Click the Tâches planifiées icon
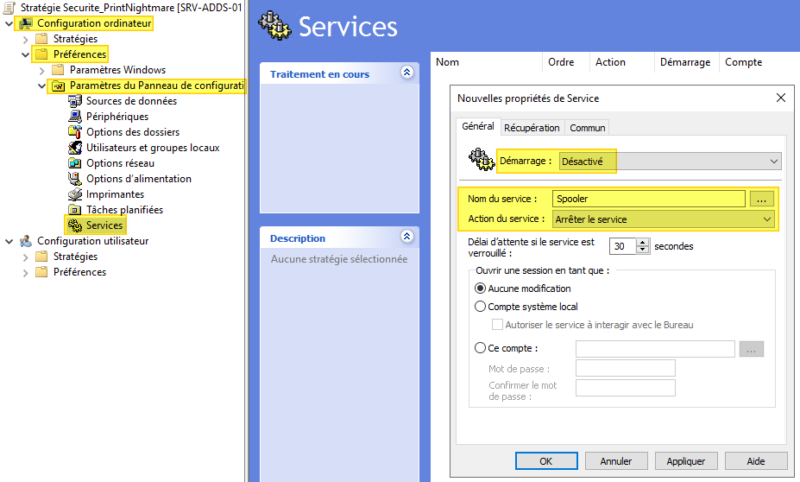This screenshot has height=482, width=800. click(x=75, y=210)
